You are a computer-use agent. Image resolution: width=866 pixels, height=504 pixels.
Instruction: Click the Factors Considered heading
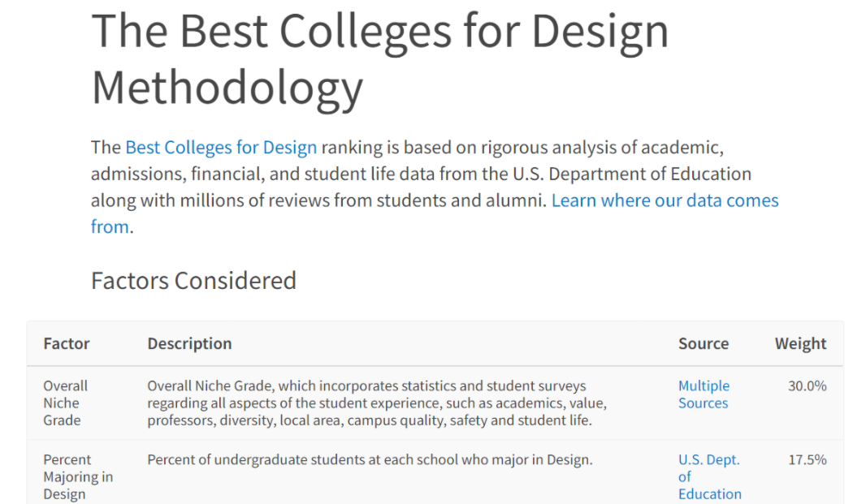point(193,281)
